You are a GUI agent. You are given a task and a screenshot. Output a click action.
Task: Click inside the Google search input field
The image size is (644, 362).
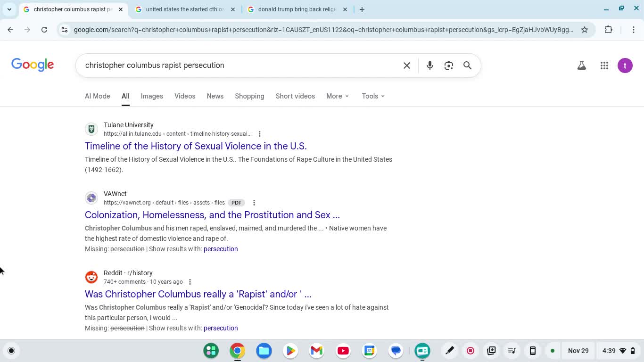click(x=236, y=66)
